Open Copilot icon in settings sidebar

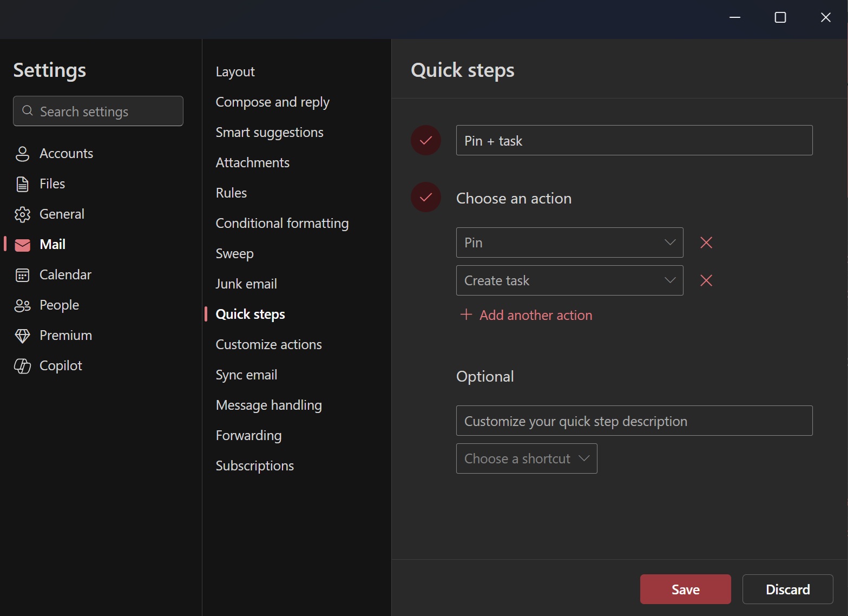(x=22, y=366)
